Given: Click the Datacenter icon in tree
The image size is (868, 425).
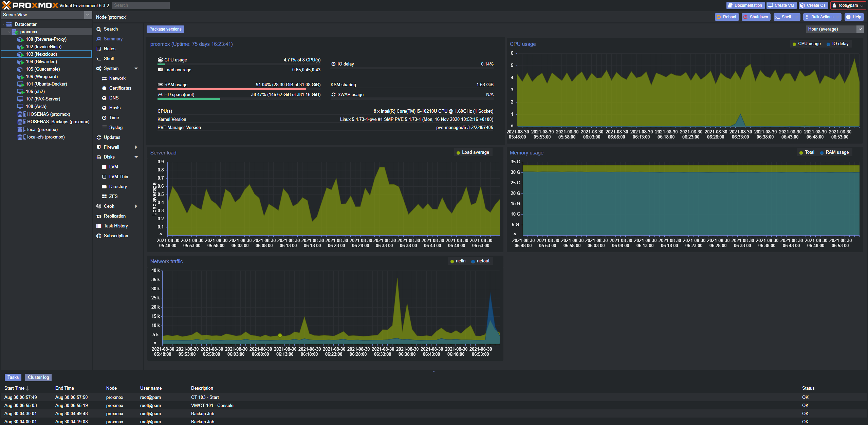Looking at the screenshot, I should (9, 24).
